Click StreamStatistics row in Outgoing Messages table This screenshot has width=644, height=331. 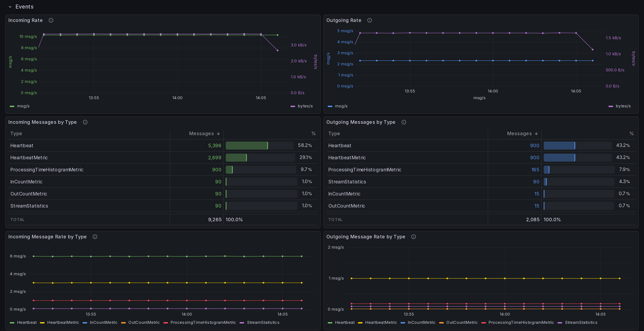[481, 182]
